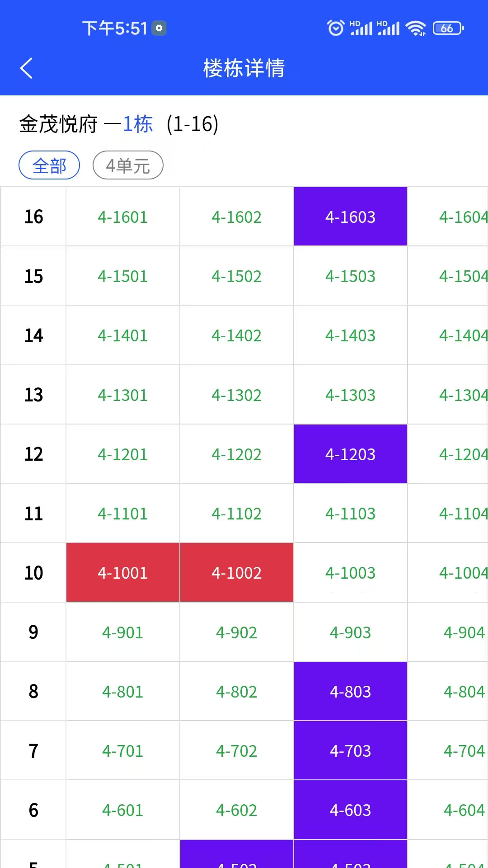Tap the battery level indicator
The image size is (488, 868).
[448, 28]
